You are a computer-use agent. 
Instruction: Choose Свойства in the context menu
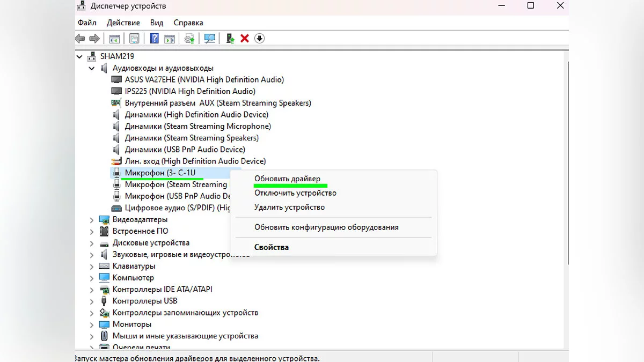(x=333, y=247)
